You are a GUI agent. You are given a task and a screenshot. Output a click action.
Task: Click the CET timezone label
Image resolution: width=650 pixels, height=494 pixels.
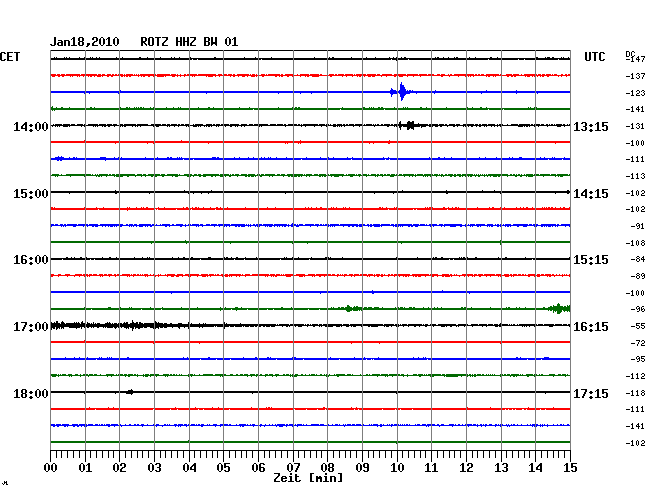click(x=10, y=57)
